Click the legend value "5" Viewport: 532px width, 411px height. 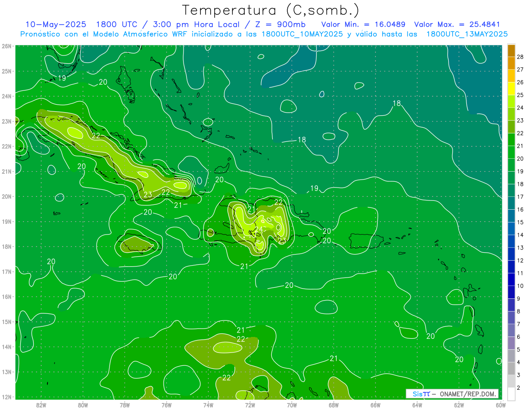point(519,349)
